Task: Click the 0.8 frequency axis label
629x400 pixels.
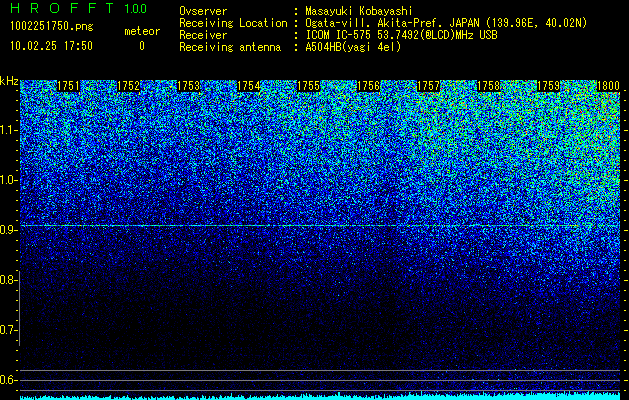Action: coord(8,280)
